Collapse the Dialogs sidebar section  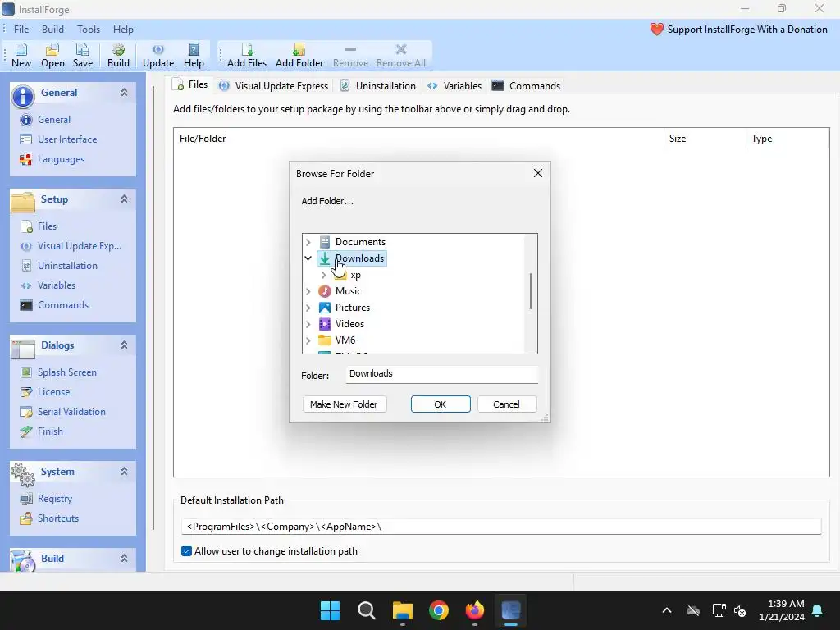(x=125, y=345)
